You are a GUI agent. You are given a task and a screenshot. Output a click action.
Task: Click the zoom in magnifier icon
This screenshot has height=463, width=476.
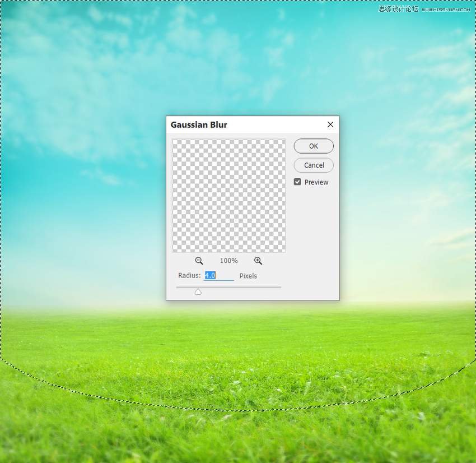click(258, 261)
